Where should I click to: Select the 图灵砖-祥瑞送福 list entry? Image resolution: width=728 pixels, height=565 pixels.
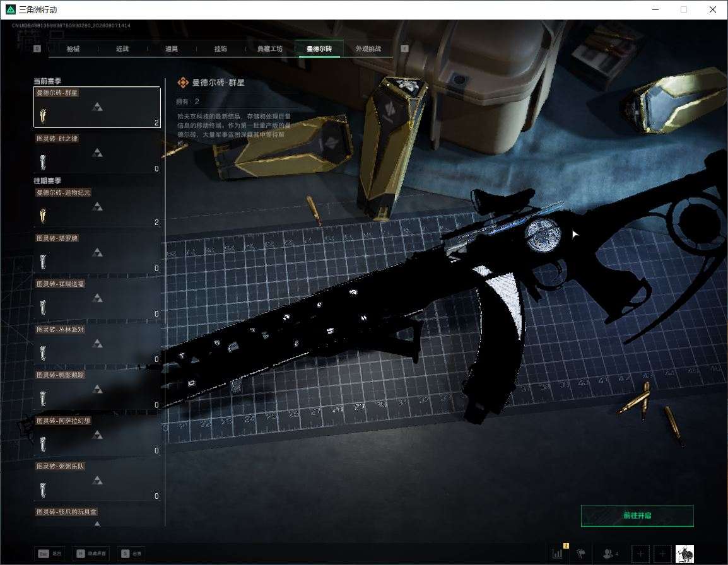[97, 298]
